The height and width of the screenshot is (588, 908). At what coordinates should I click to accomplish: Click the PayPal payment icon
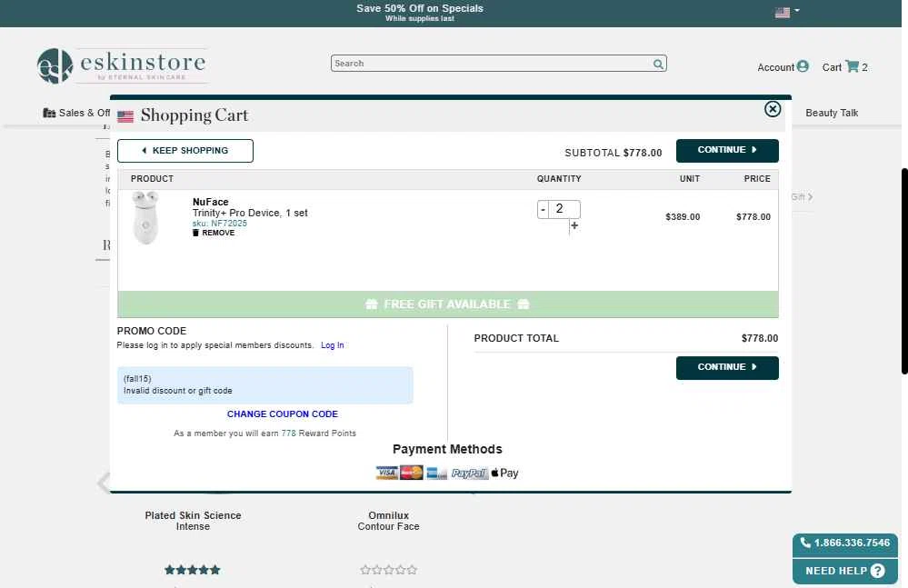469,473
